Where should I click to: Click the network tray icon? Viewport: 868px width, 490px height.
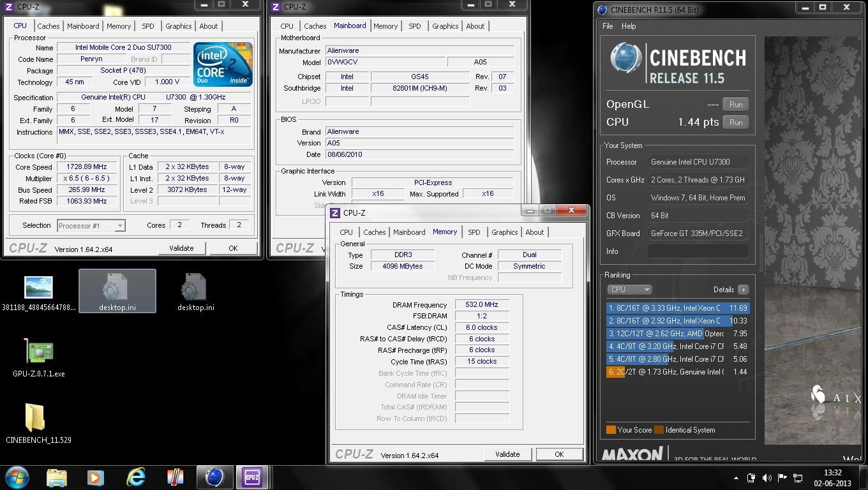click(x=797, y=478)
